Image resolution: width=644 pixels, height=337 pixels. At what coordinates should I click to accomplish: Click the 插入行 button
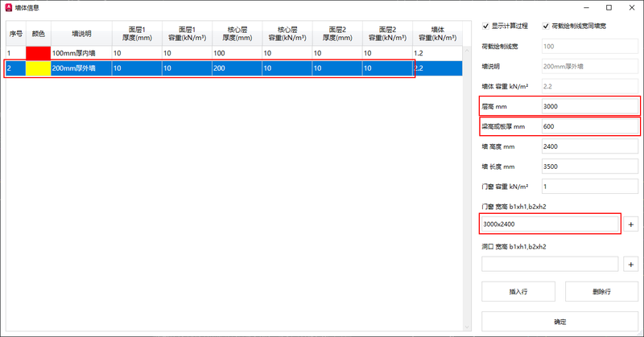pos(518,291)
